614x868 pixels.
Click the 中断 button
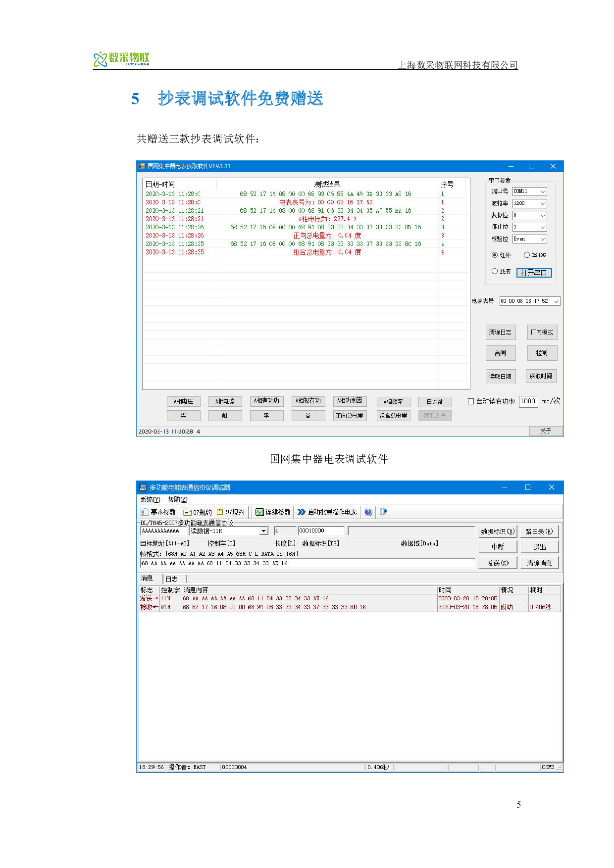pyautogui.click(x=498, y=547)
